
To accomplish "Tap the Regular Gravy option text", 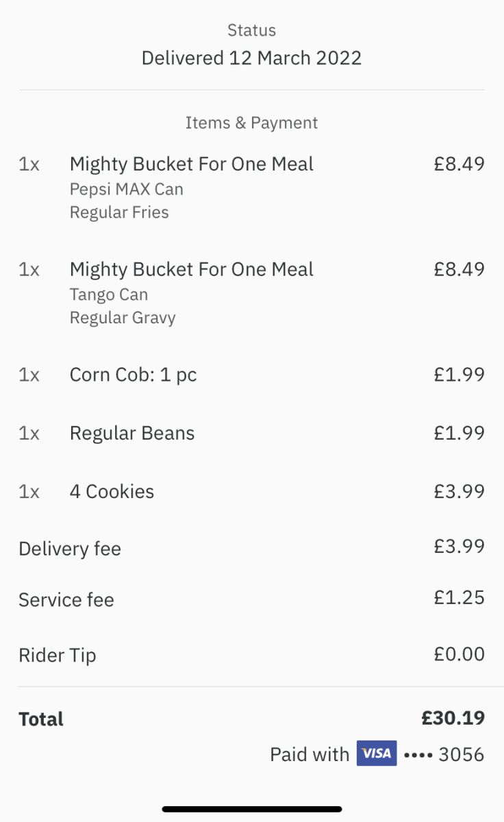I will [123, 318].
